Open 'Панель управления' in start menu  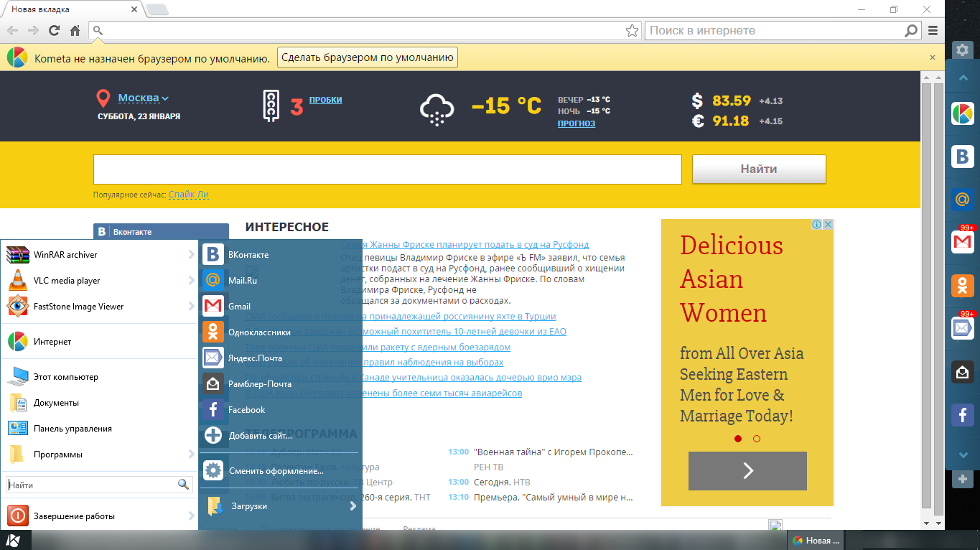click(x=99, y=429)
